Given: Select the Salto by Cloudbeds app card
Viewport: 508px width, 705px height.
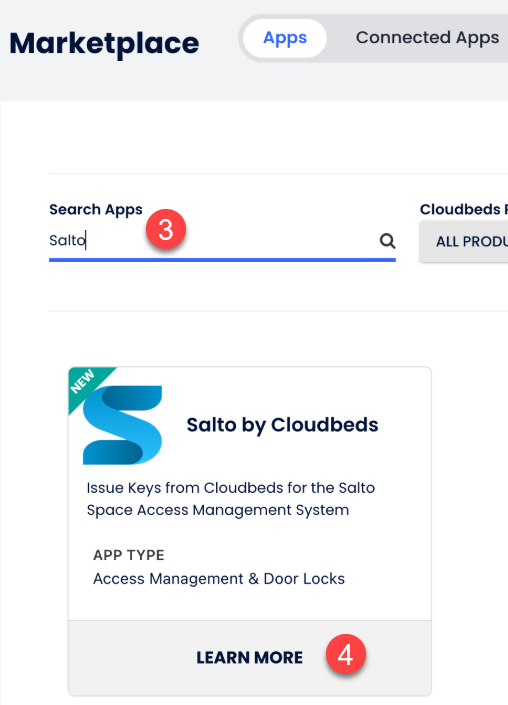Looking at the screenshot, I should point(250,531).
